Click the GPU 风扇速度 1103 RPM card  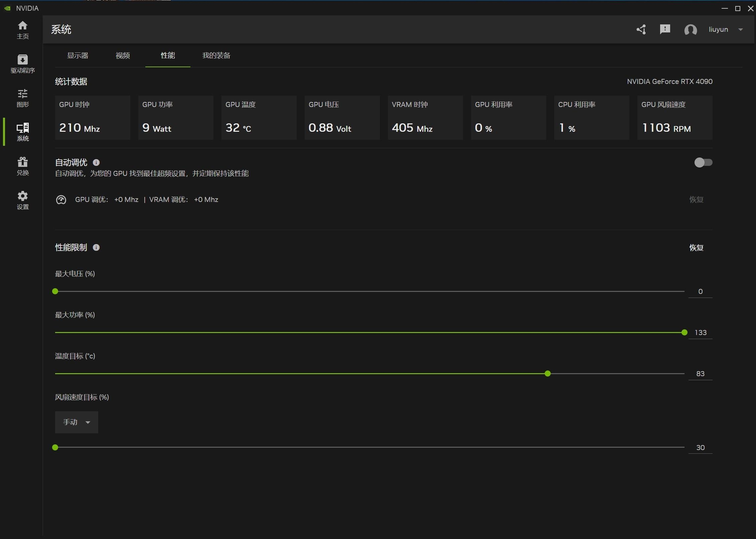tap(675, 118)
